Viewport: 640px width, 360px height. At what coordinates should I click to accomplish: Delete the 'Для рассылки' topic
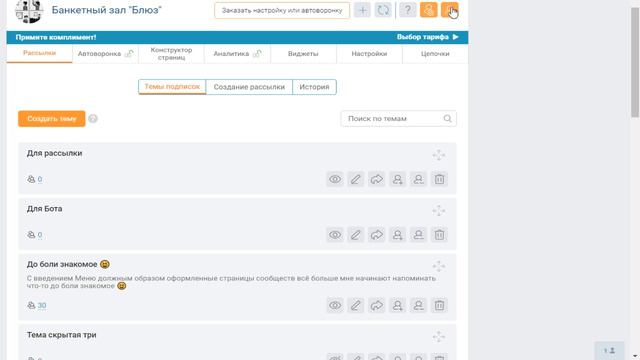[x=439, y=179]
